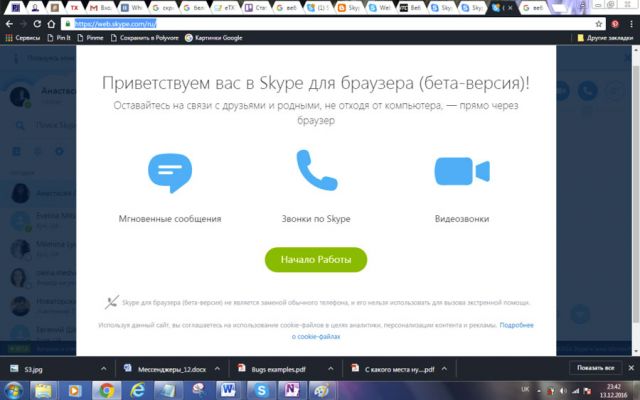Open the Windows Start menu
This screenshot has height=400, width=640.
tap(13, 390)
